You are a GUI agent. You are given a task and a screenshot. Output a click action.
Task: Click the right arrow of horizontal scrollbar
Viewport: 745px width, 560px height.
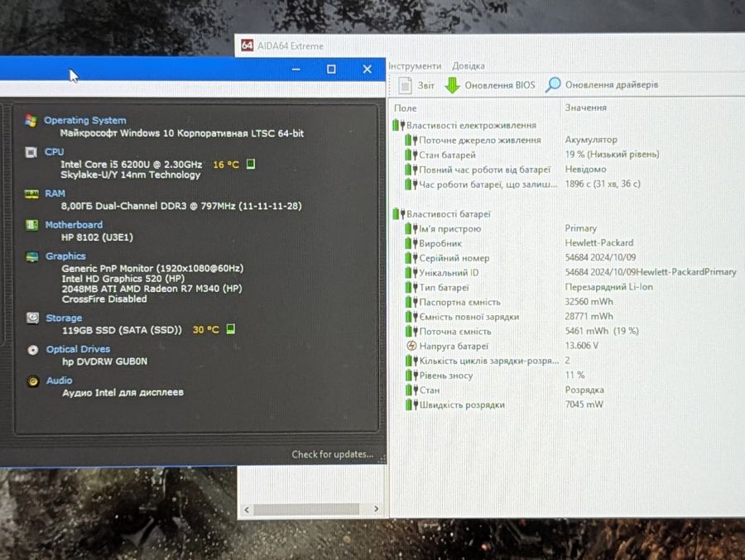pos(376,510)
